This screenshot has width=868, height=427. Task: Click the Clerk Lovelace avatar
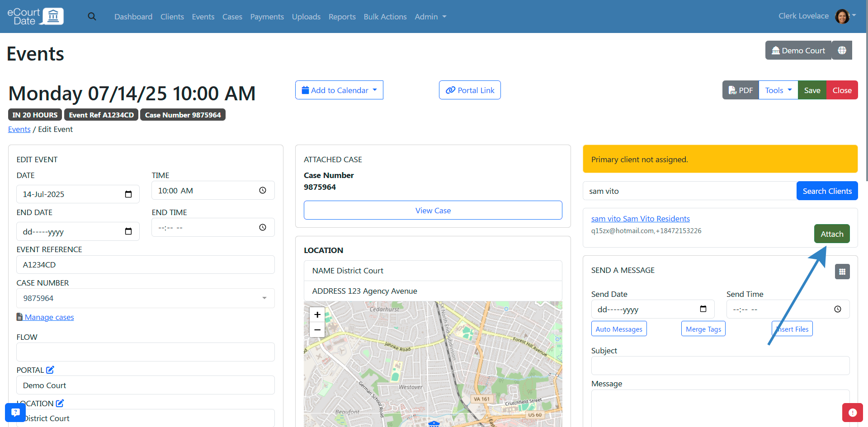842,17
